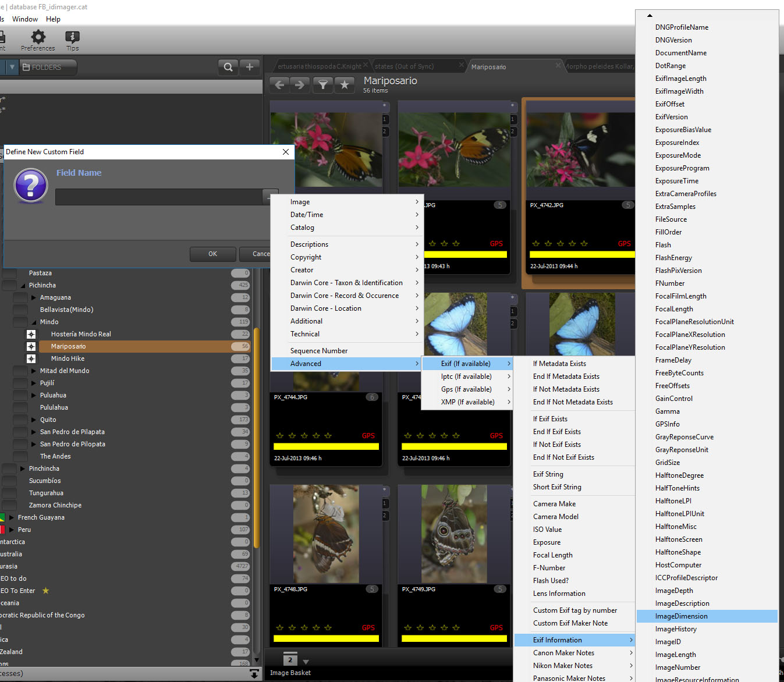
Task: Select ImageDimension in Exif Information list
Action: click(x=707, y=616)
